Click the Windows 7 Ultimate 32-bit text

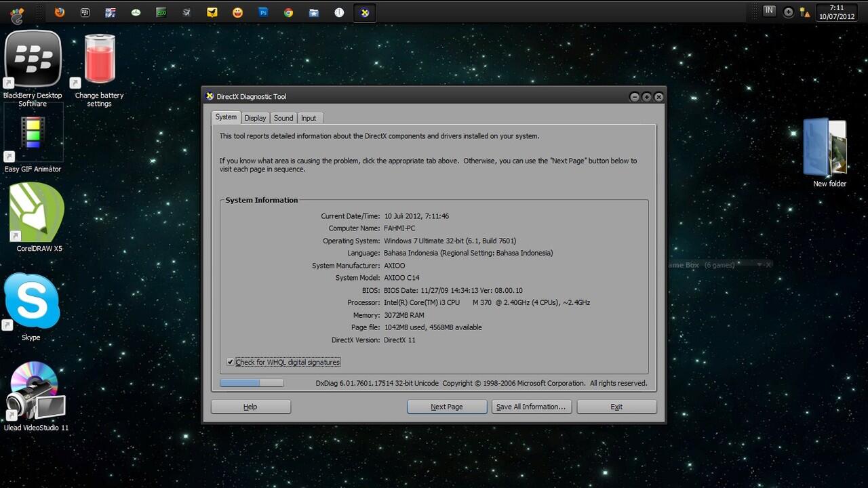(450, 241)
